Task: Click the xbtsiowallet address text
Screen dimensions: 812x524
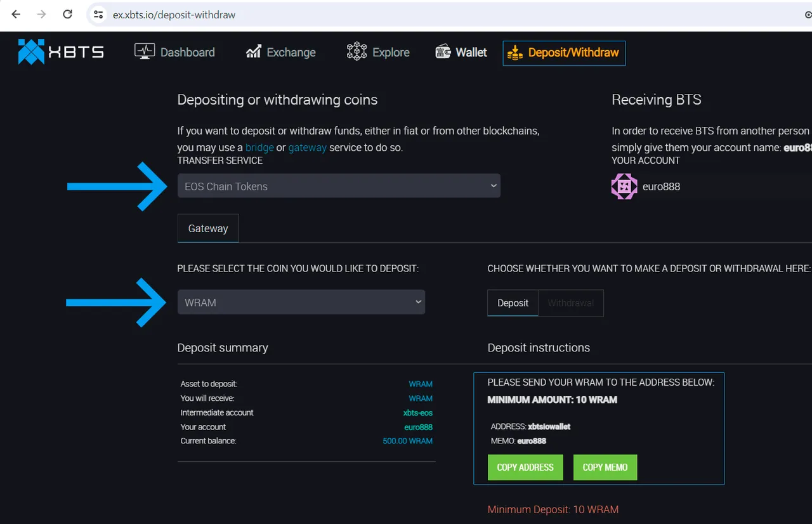Action: click(549, 426)
